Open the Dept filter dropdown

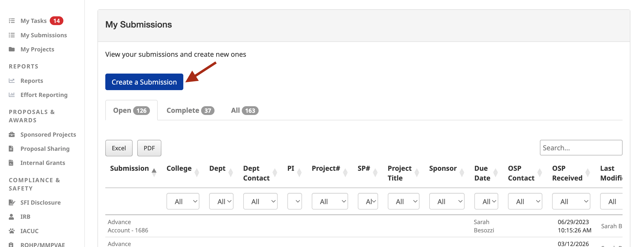221,201
